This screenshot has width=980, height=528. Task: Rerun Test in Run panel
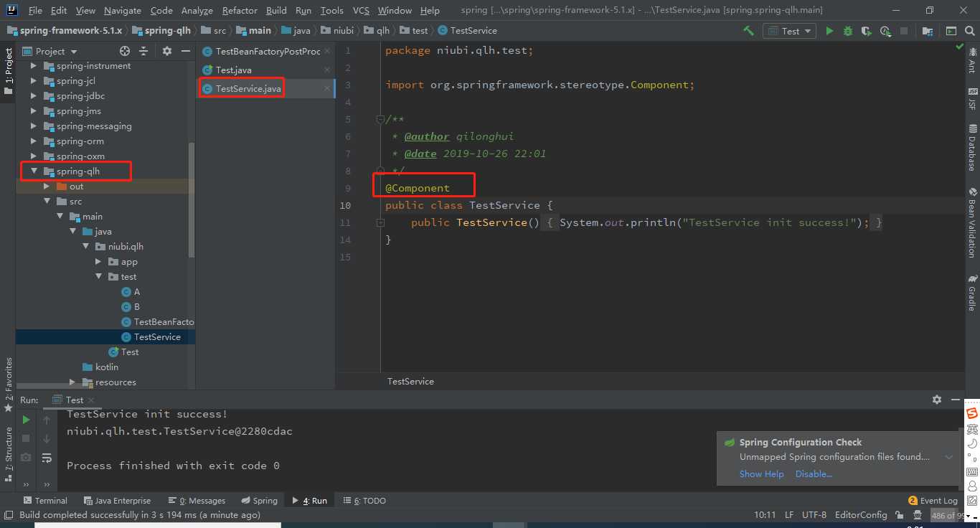coord(26,420)
